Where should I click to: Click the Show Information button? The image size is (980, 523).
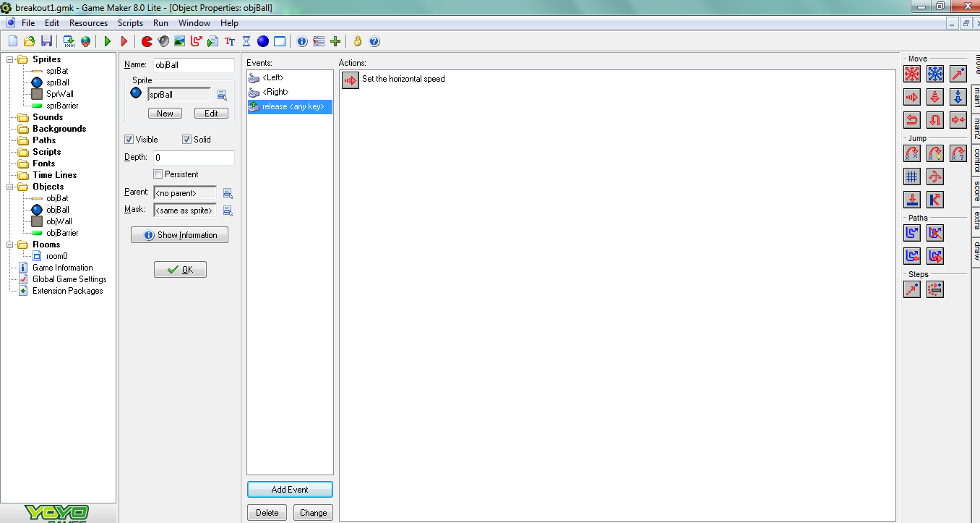(179, 235)
